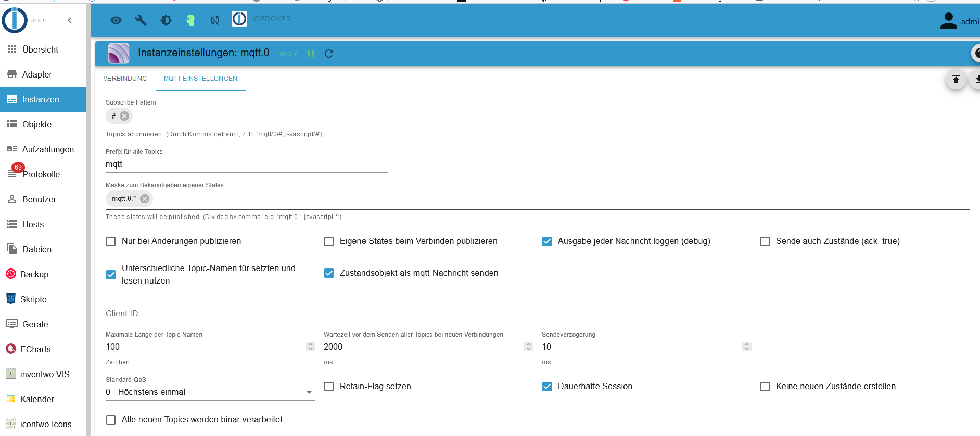Remove the mqtt.0.* mask chip
The height and width of the screenshot is (436, 980).
145,199
